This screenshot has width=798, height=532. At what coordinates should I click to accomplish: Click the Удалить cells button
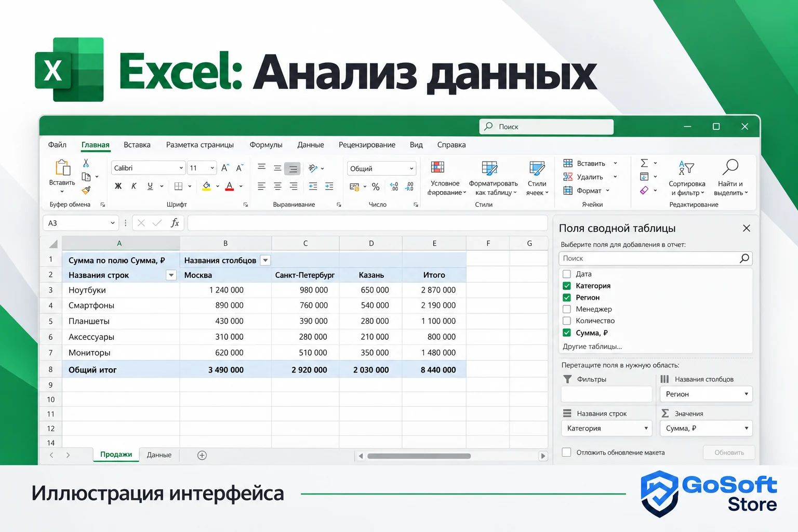point(590,177)
